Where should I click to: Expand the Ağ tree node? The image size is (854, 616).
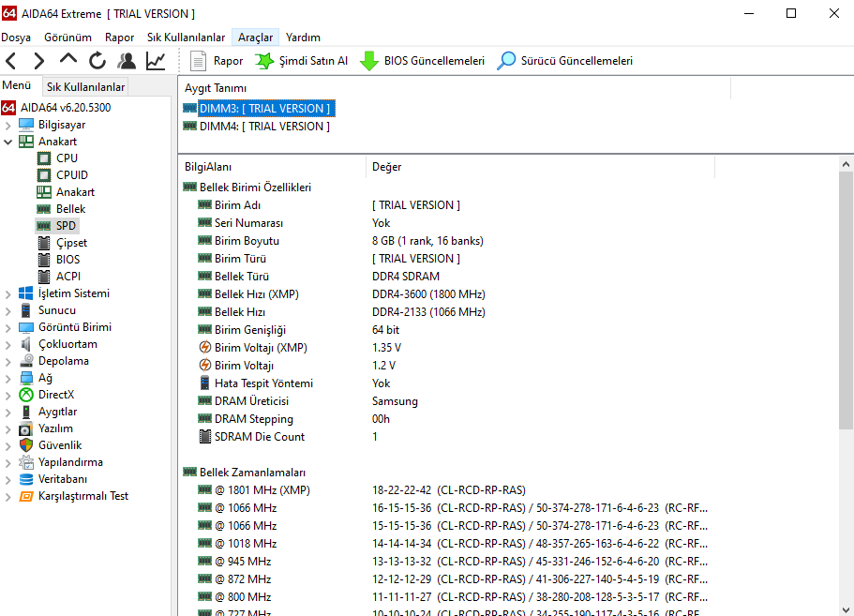(7, 379)
